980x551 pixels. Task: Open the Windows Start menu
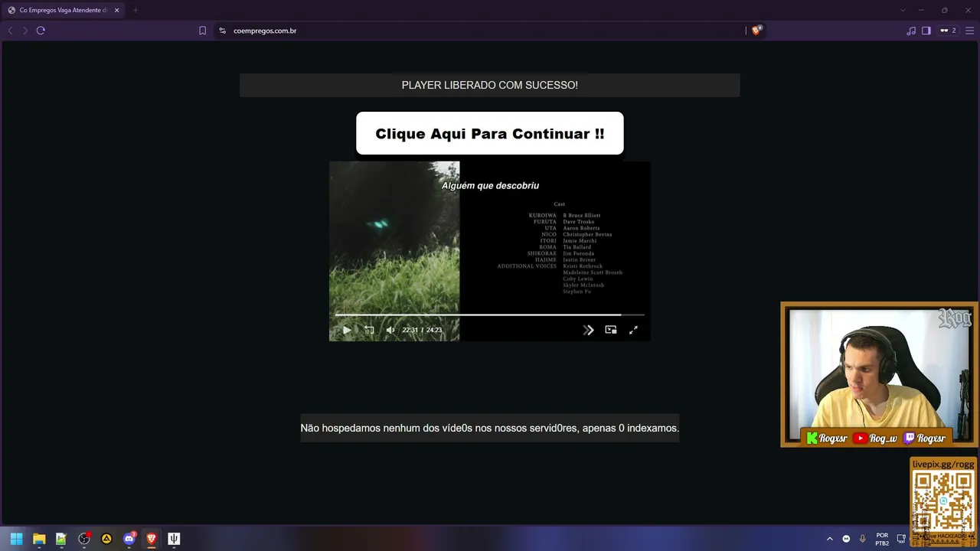[x=16, y=539]
